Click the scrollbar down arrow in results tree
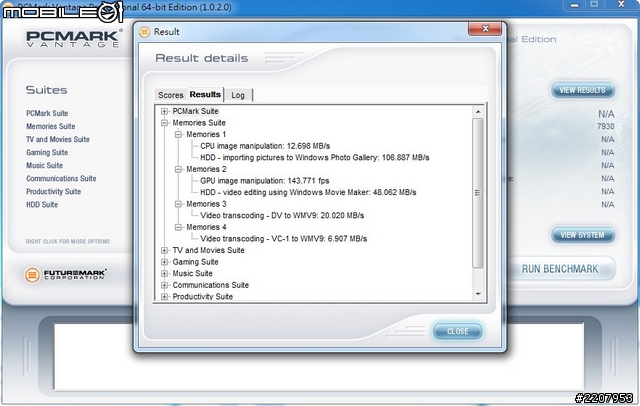Image resolution: width=640 pixels, height=406 pixels. [478, 294]
